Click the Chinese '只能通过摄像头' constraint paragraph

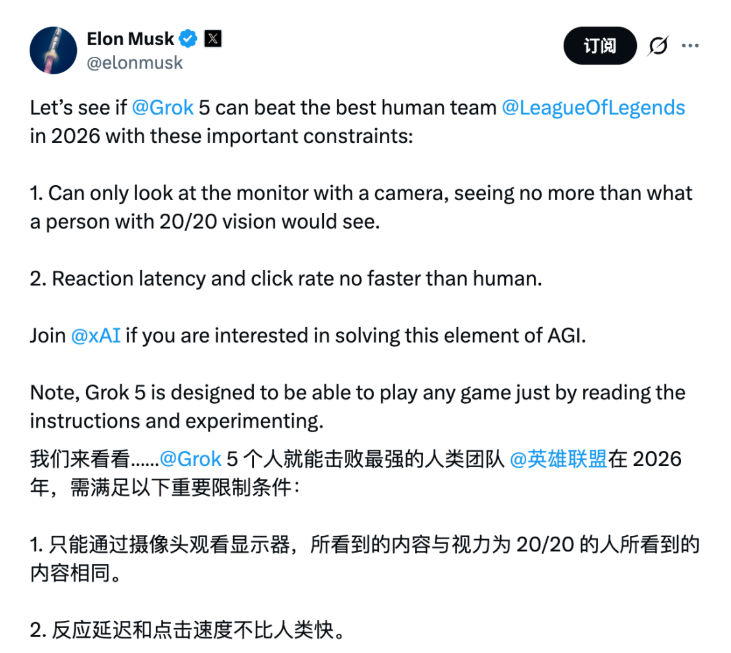[x=364, y=560]
